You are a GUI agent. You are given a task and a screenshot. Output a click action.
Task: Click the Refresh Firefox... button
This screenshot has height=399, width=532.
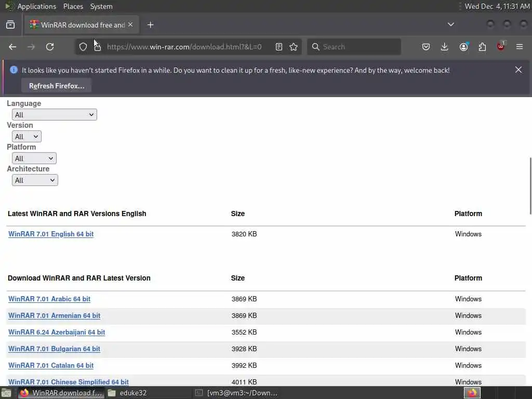[x=56, y=86]
